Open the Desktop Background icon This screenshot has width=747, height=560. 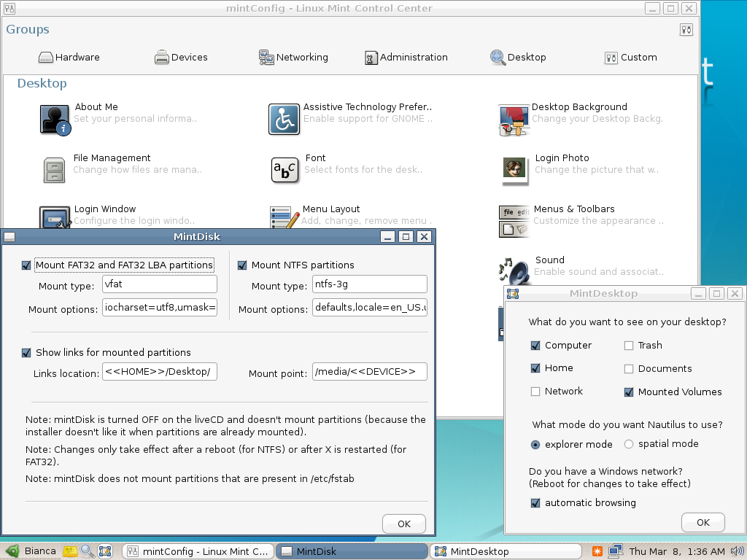[514, 120]
